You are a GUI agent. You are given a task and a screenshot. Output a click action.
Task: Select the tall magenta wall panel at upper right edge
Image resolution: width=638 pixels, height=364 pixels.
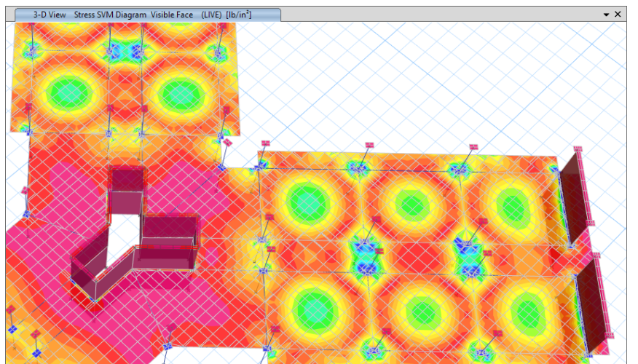point(574,193)
